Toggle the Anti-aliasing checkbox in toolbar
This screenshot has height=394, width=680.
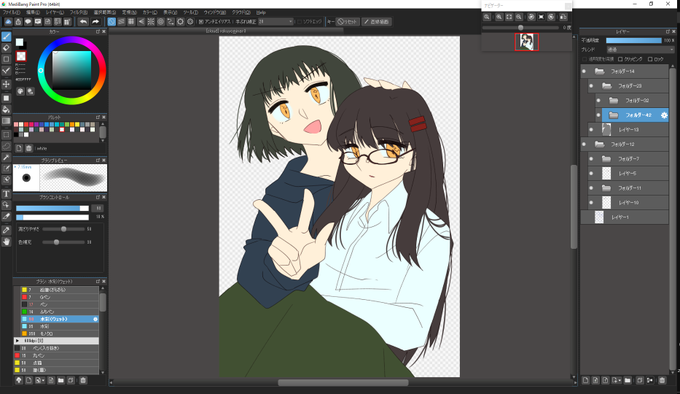point(201,21)
